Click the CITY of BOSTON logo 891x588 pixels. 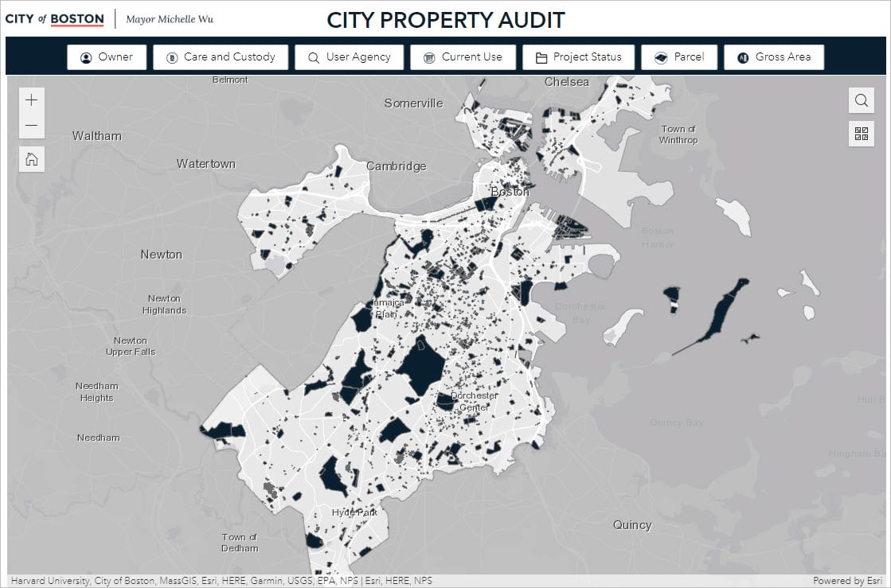55,18
